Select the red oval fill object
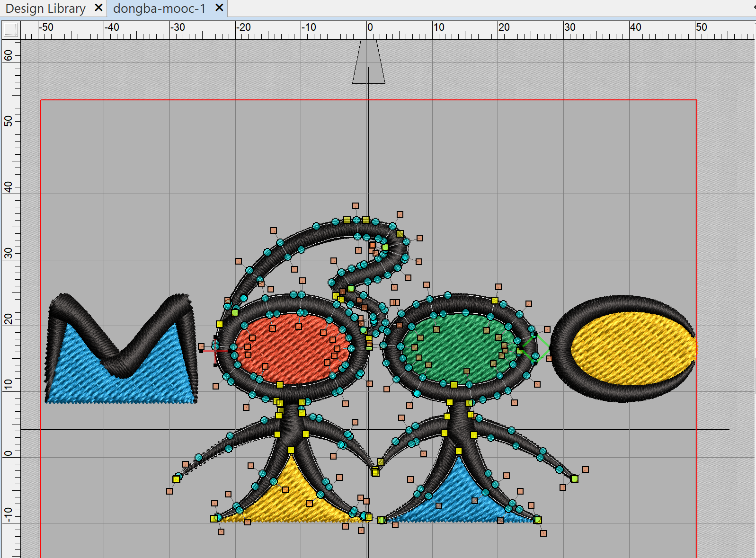 292,349
